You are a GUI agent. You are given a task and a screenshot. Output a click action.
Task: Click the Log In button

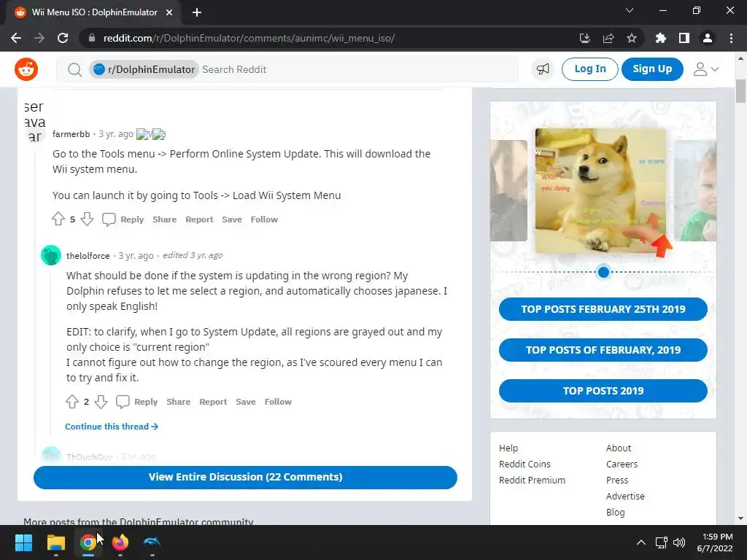pyautogui.click(x=589, y=69)
